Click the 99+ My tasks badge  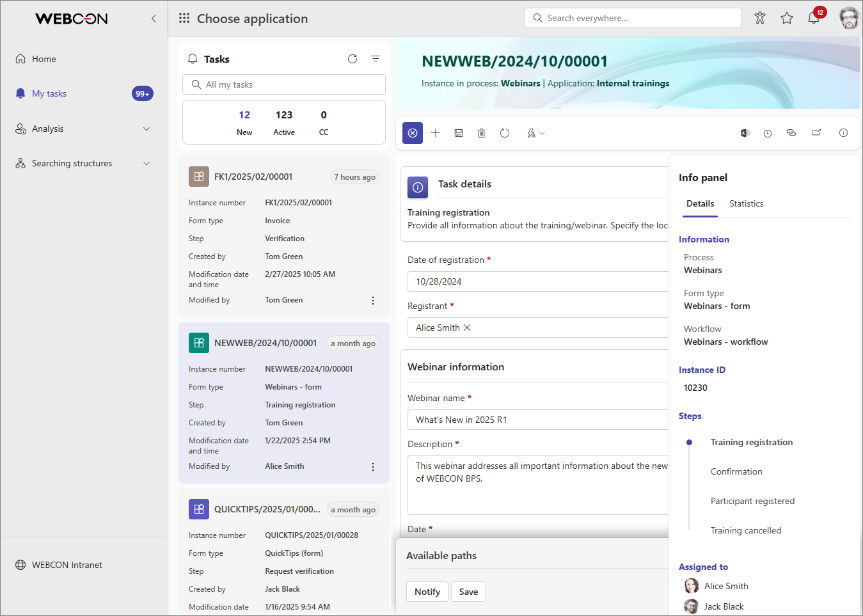pos(143,93)
